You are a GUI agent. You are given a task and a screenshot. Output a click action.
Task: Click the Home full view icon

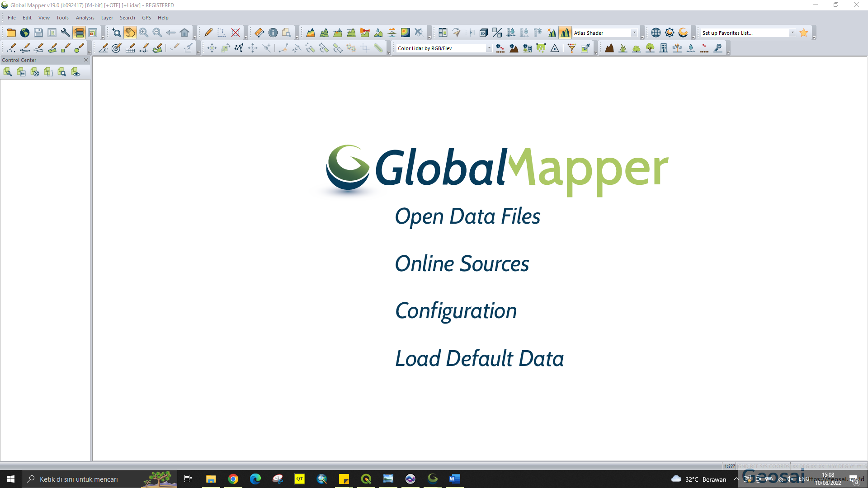tap(184, 33)
